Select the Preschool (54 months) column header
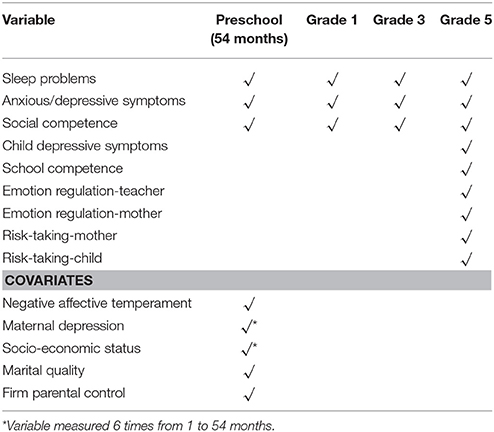The height and width of the screenshot is (432, 494). [x=249, y=29]
